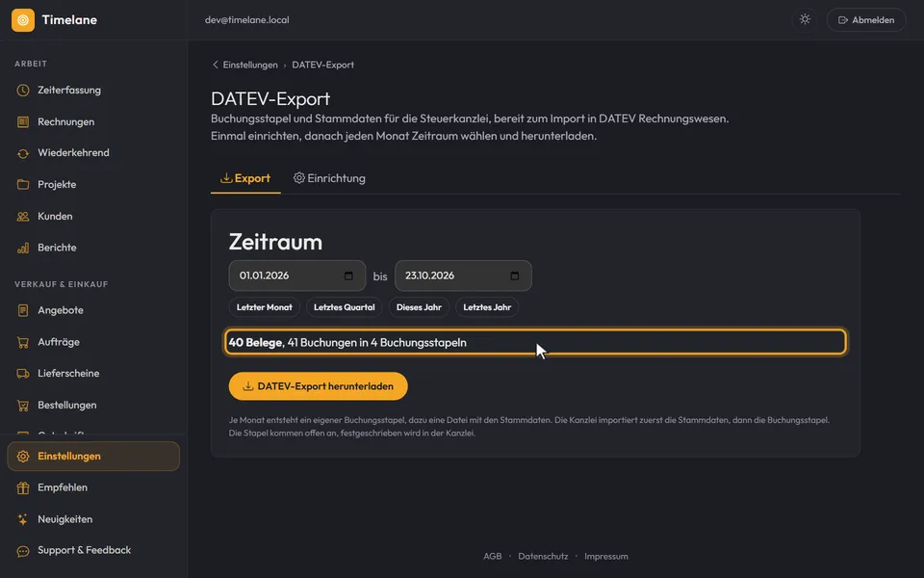
Task: Open calendar picker for start date
Action: (x=348, y=276)
